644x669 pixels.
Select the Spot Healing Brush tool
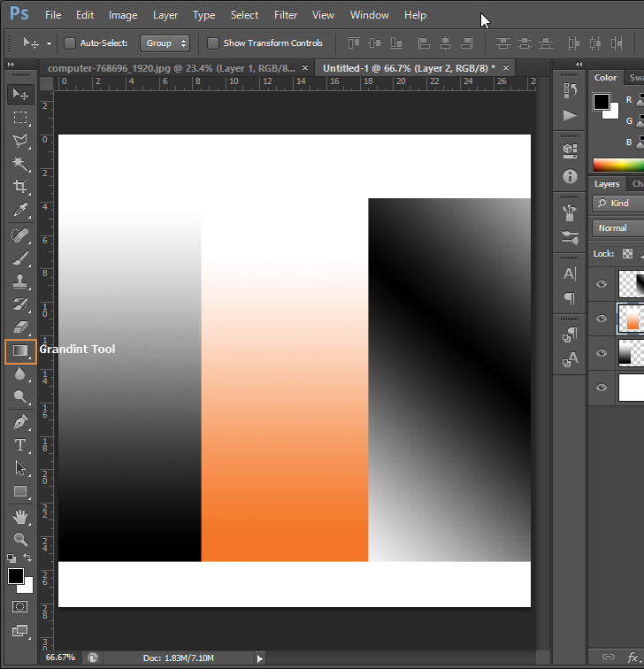[x=20, y=235]
